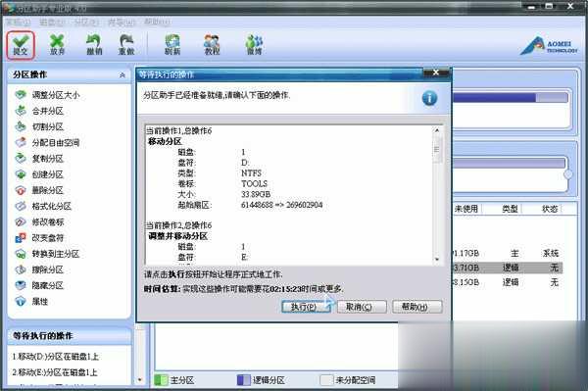The image size is (588, 391).
Task: Click the TOOLS volume label value
Action: pyautogui.click(x=254, y=183)
